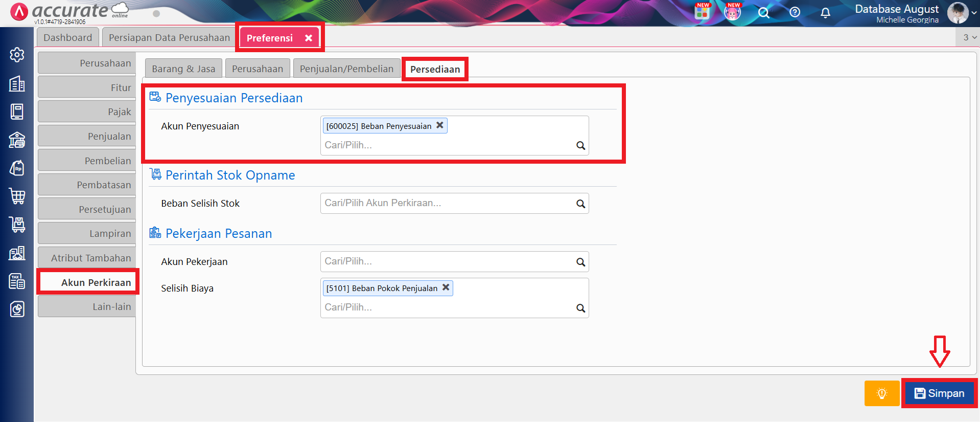Click the Perintah Stok Opname heading
This screenshot has height=422, width=980.
[x=230, y=175]
